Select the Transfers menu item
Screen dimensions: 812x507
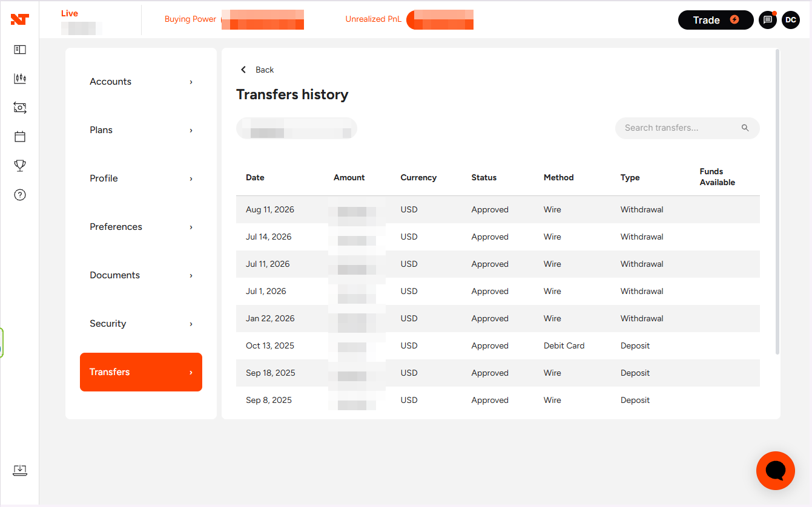click(141, 372)
